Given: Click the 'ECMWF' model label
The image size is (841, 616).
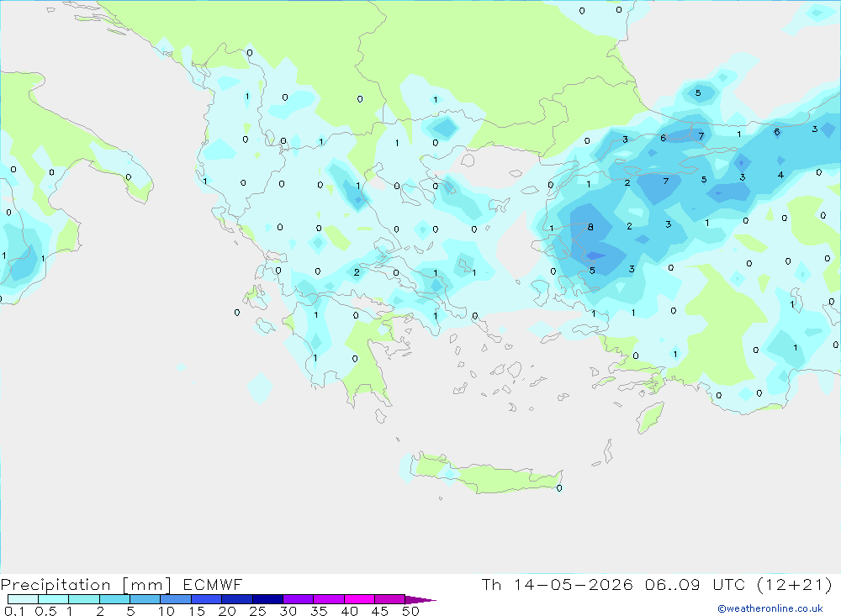Looking at the screenshot, I should pyautogui.click(x=213, y=585).
